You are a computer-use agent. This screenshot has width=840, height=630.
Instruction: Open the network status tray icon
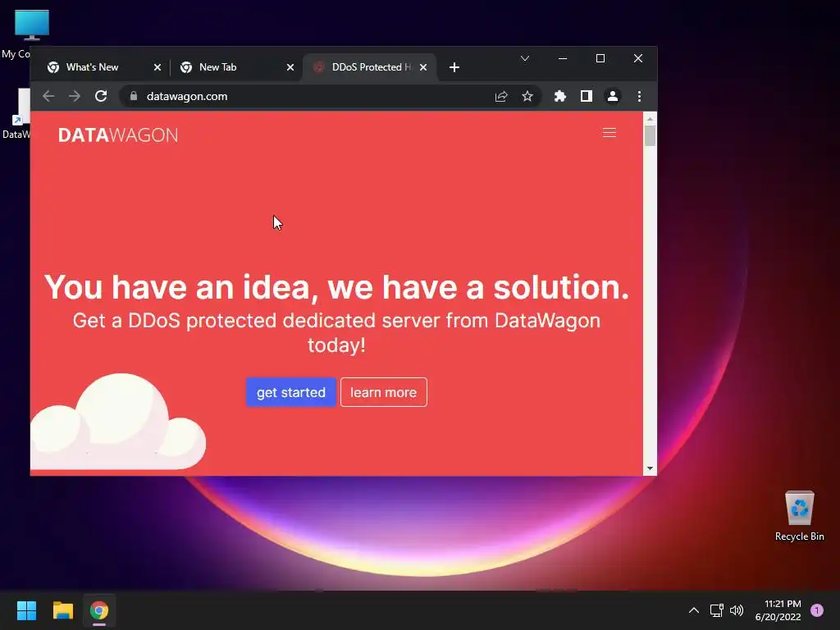click(x=716, y=610)
